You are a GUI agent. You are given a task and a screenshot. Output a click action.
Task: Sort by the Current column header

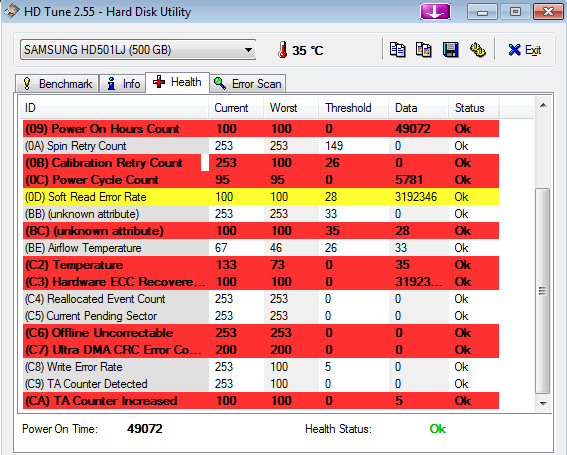(236, 108)
